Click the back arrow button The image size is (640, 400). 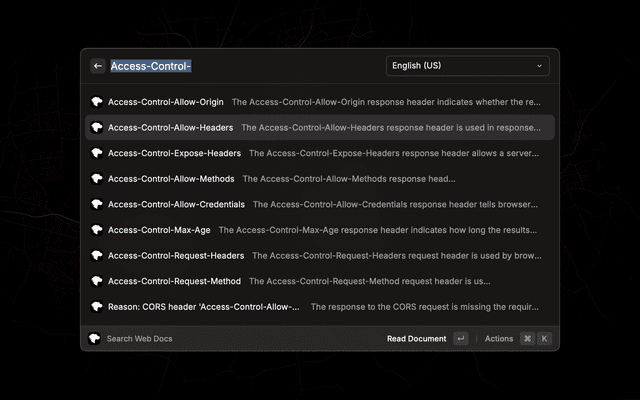pyautogui.click(x=98, y=66)
